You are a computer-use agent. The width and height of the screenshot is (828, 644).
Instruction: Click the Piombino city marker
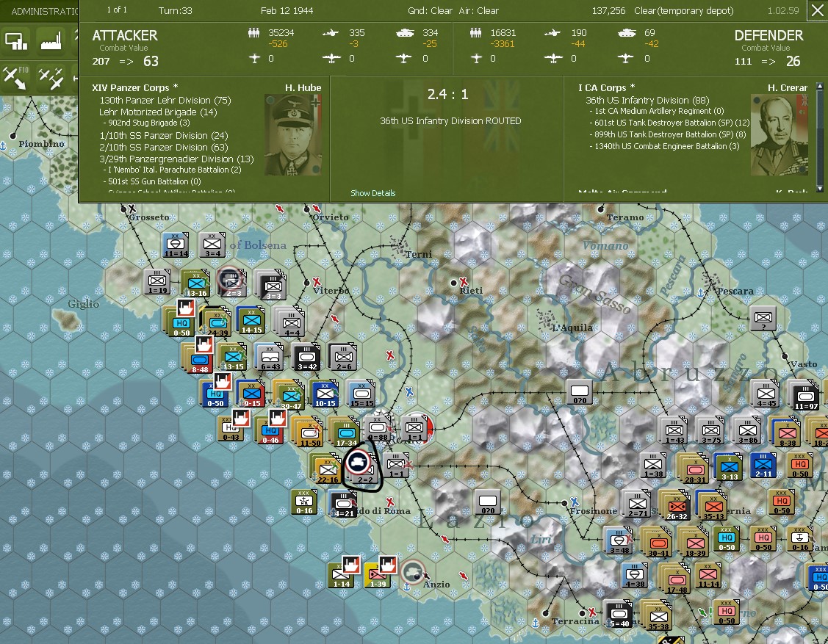coord(13,136)
